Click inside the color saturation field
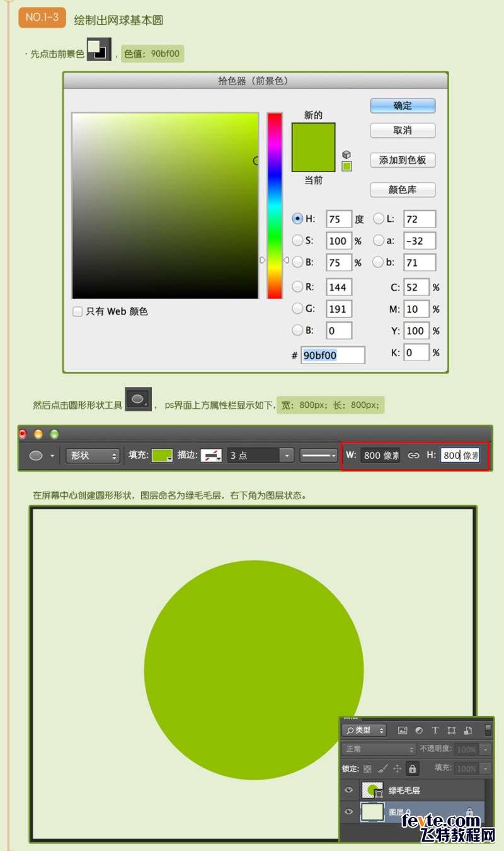504x851 pixels. click(165, 206)
